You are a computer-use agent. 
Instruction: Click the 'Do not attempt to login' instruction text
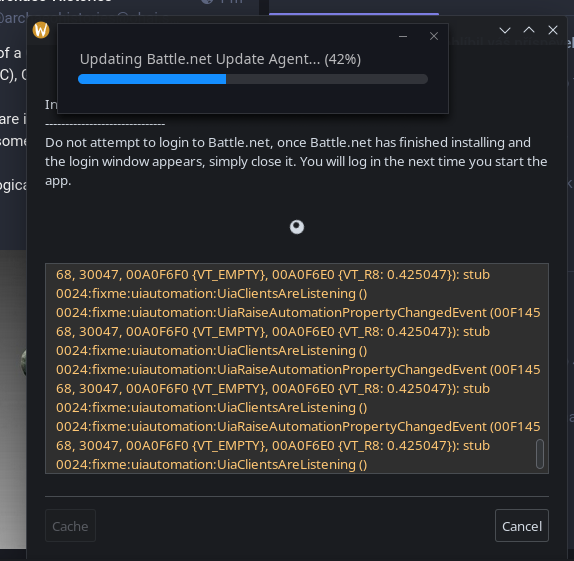click(x=296, y=161)
